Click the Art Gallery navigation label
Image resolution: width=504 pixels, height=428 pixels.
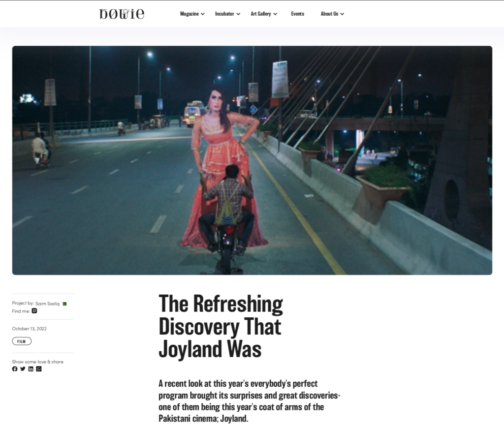(260, 14)
